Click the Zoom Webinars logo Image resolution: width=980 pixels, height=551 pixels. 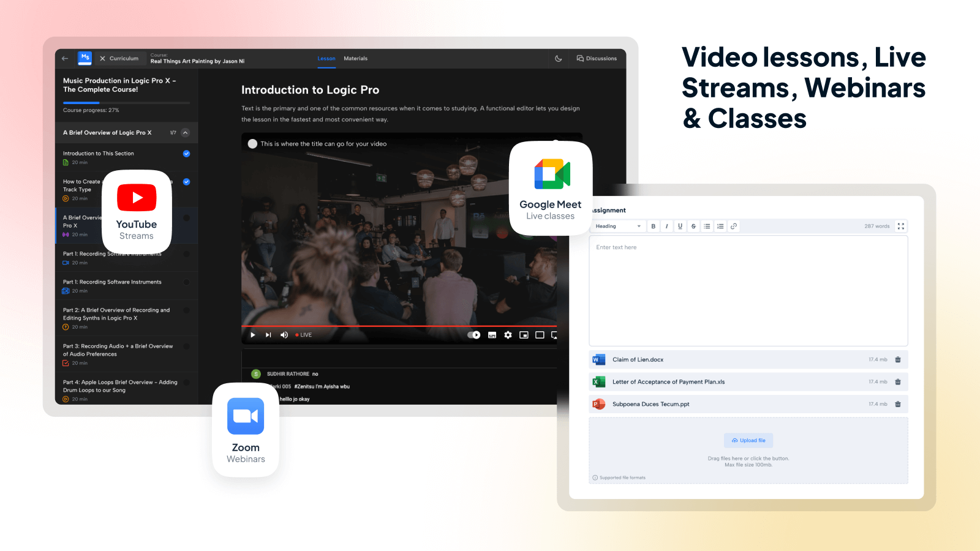[x=246, y=416]
